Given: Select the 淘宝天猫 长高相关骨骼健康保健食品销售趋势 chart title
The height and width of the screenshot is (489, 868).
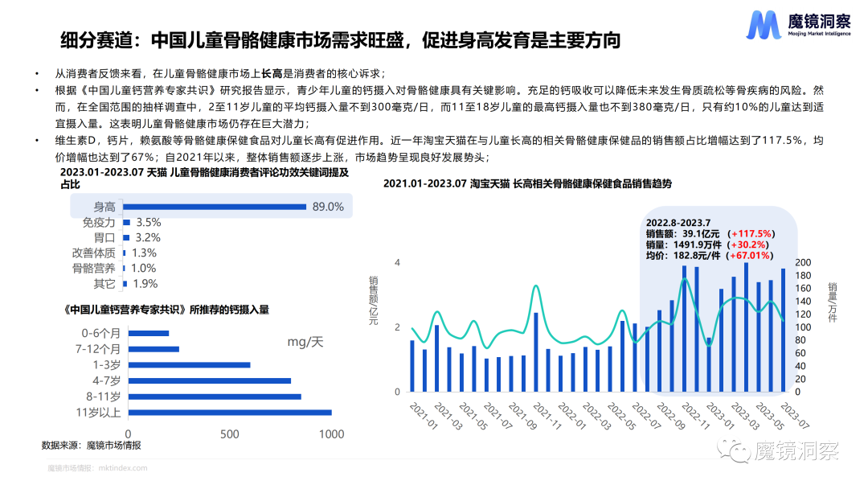Looking at the screenshot, I should point(527,183).
